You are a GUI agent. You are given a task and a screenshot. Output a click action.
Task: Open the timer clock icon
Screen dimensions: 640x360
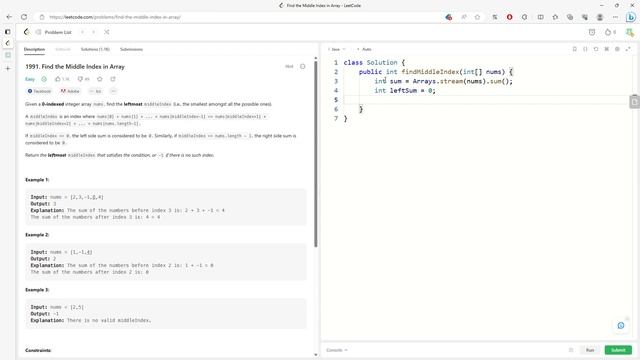pyautogui.click(x=592, y=32)
